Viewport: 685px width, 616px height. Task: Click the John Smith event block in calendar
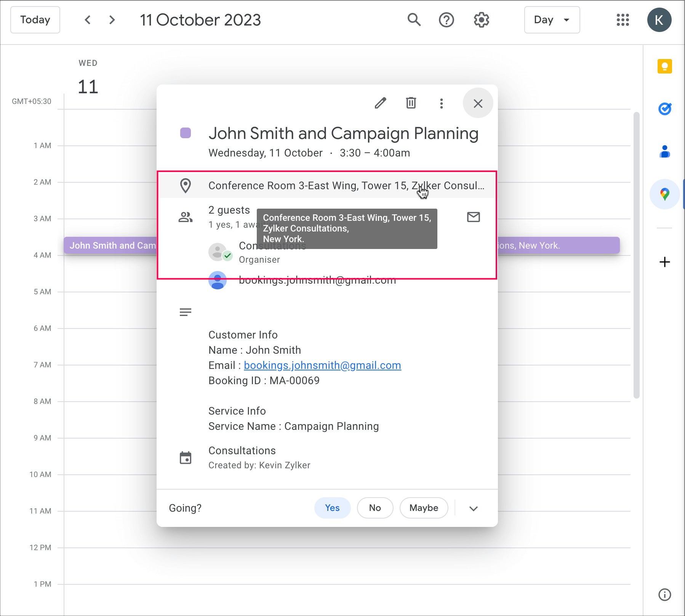coord(110,246)
